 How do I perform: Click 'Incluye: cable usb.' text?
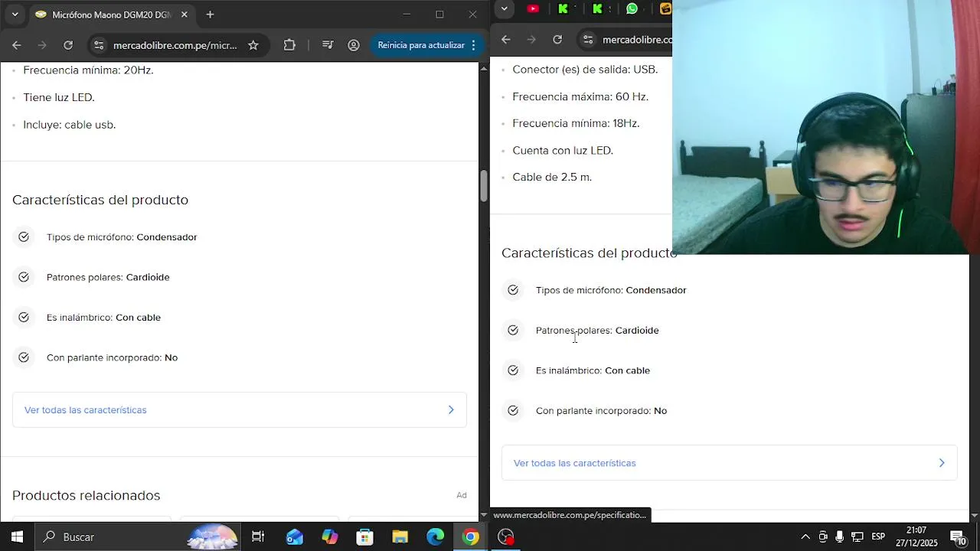tap(70, 125)
